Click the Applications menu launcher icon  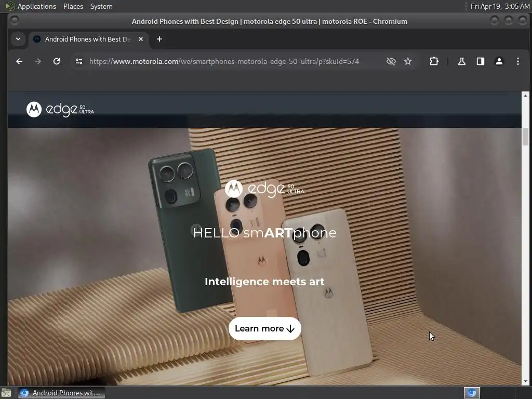pos(9,6)
